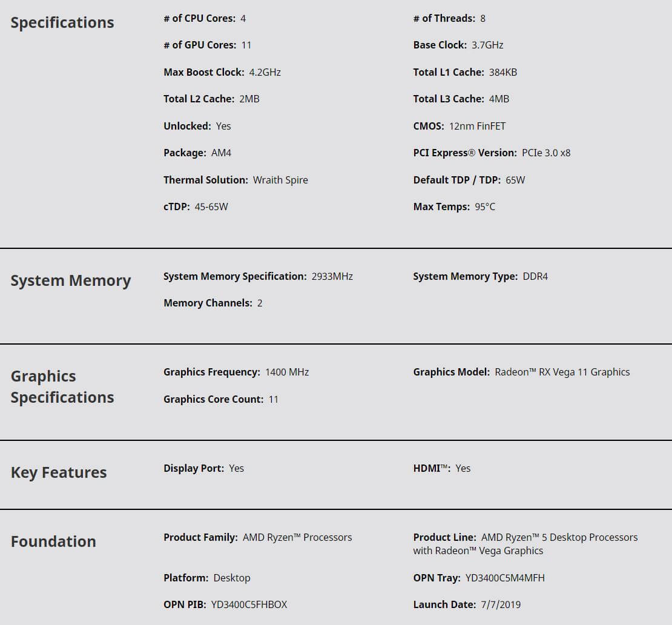This screenshot has width=672, height=625.
Task: Click the Specifications section heading
Action: pos(62,22)
